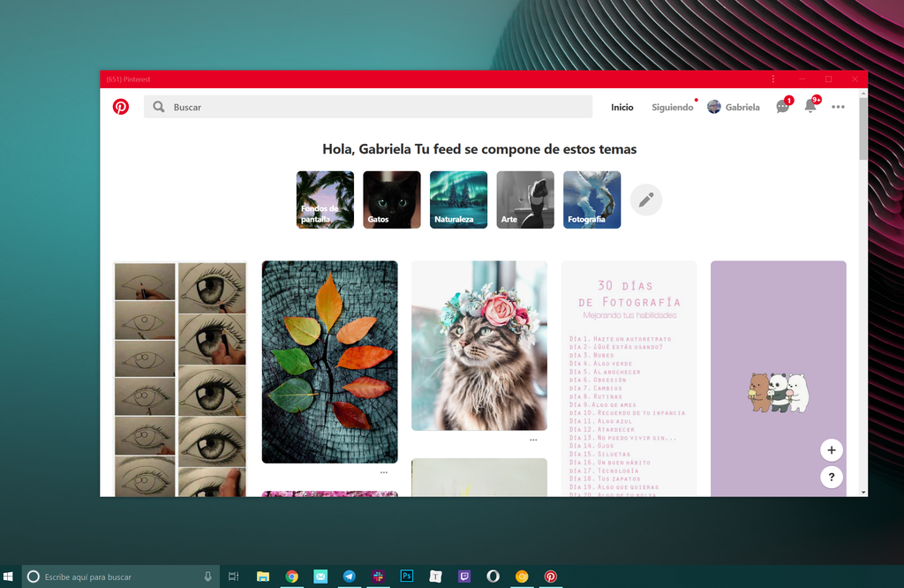Expand options on the leaf pin

click(383, 471)
